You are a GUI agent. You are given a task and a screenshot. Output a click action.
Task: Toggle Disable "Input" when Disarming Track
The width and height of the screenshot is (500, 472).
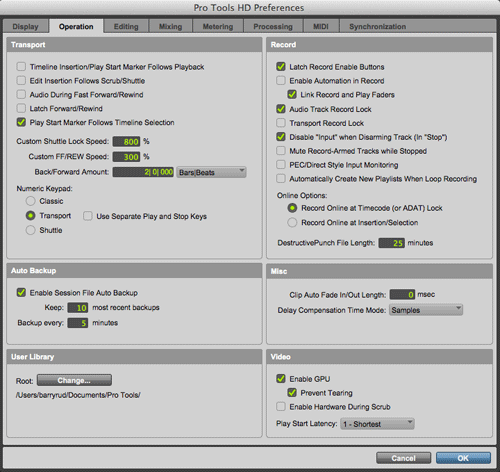point(281,137)
